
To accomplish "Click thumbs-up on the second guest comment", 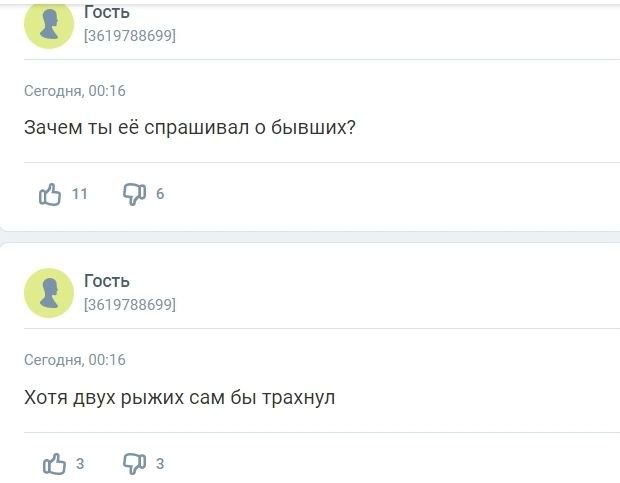I will pos(54,463).
